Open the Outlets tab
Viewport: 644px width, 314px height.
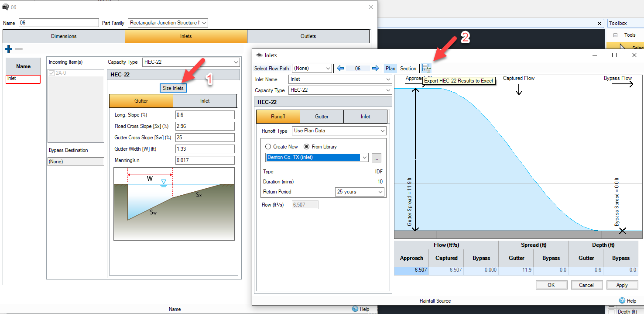(308, 36)
